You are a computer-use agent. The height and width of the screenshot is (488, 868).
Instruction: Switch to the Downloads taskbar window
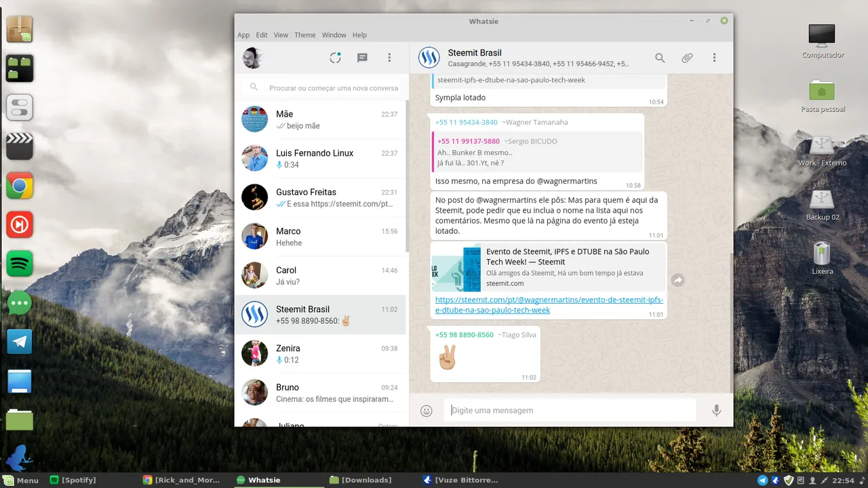pos(361,480)
